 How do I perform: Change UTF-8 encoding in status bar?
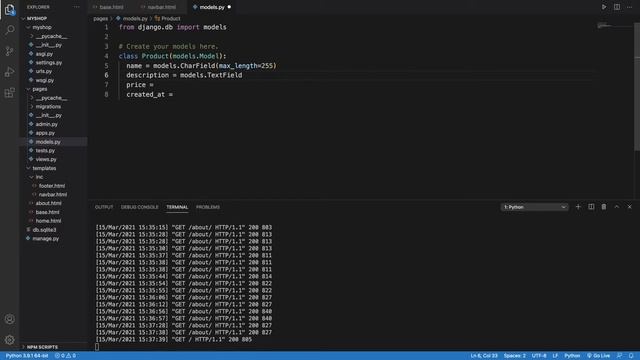click(x=539, y=356)
